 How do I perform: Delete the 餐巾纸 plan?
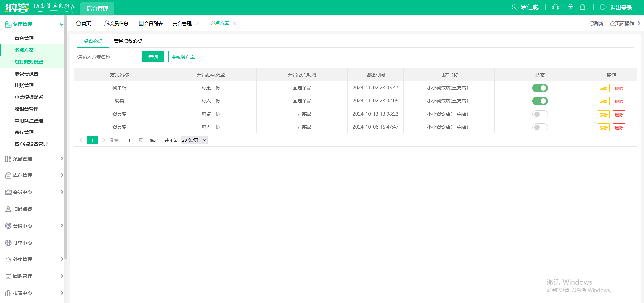pos(619,88)
